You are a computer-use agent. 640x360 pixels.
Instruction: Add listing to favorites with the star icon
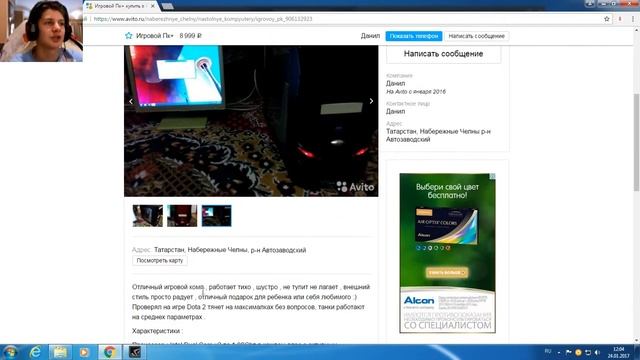tap(129, 36)
